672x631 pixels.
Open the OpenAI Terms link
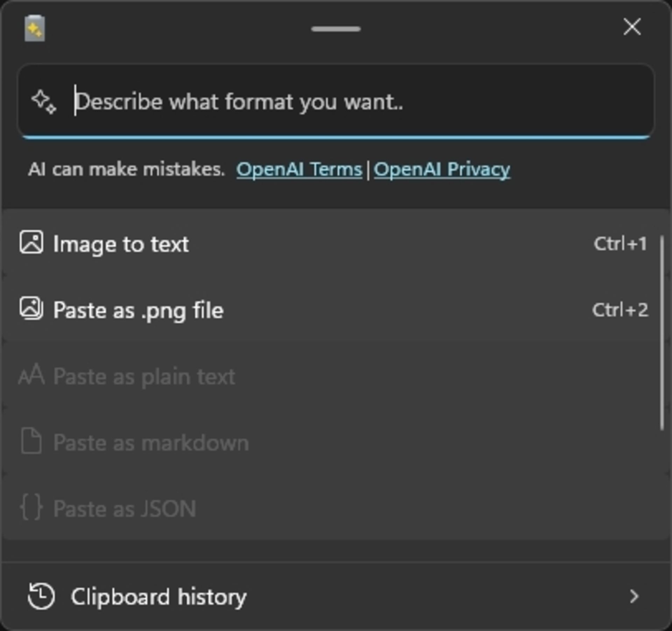click(x=299, y=169)
